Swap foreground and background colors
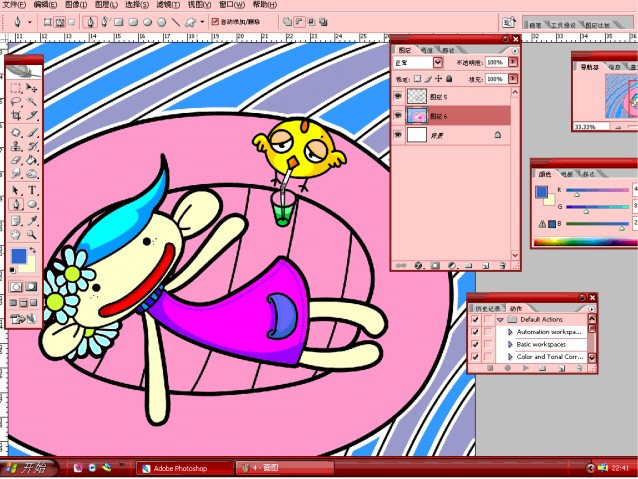The image size is (638, 479). (33, 250)
